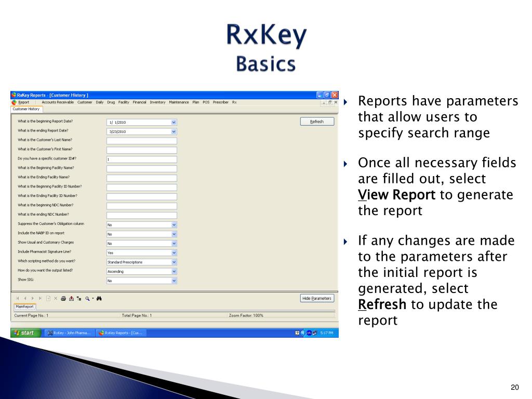Click the go-to-page document icon

[x=48, y=299]
